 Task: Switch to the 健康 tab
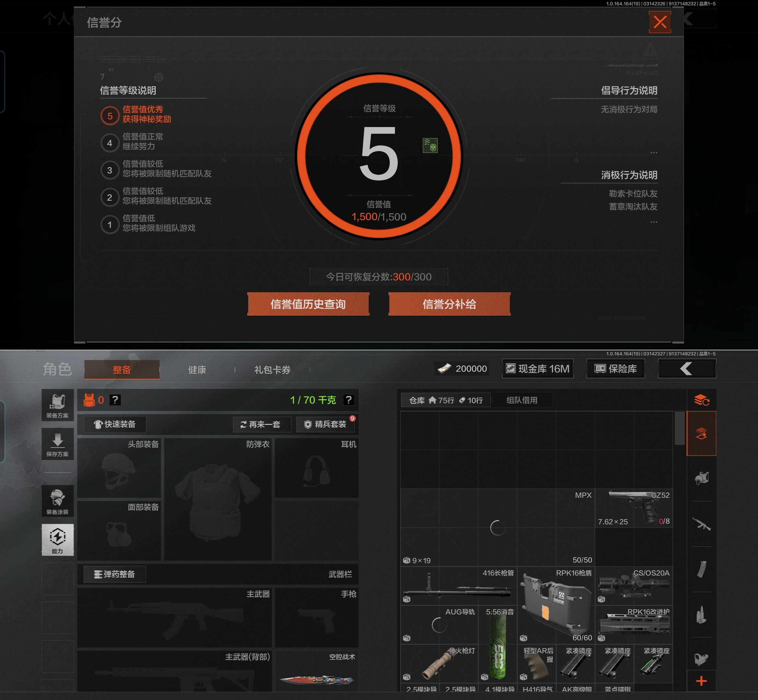click(197, 370)
